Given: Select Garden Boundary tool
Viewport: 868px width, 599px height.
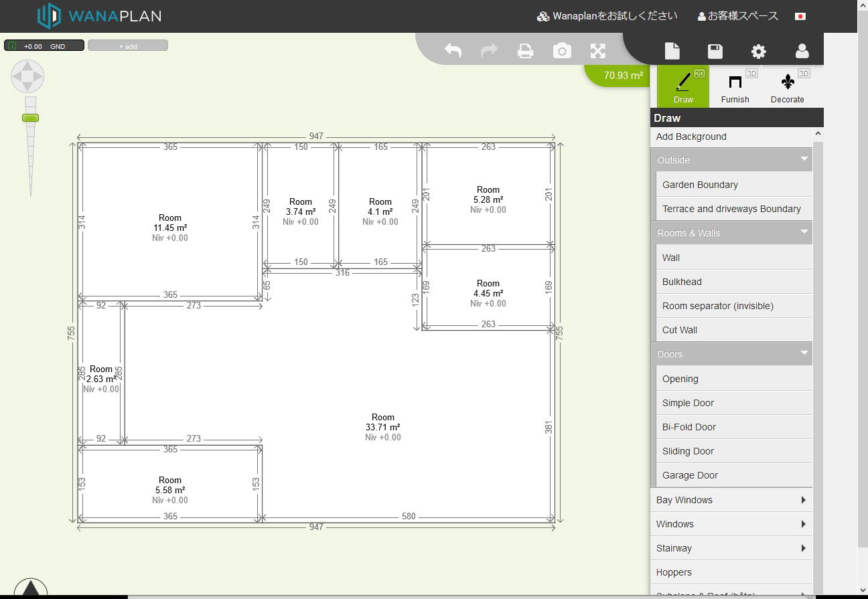Looking at the screenshot, I should (x=734, y=185).
